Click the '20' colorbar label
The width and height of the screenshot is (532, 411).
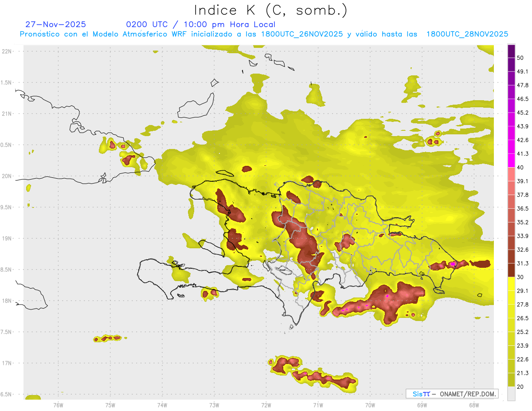coord(520,387)
